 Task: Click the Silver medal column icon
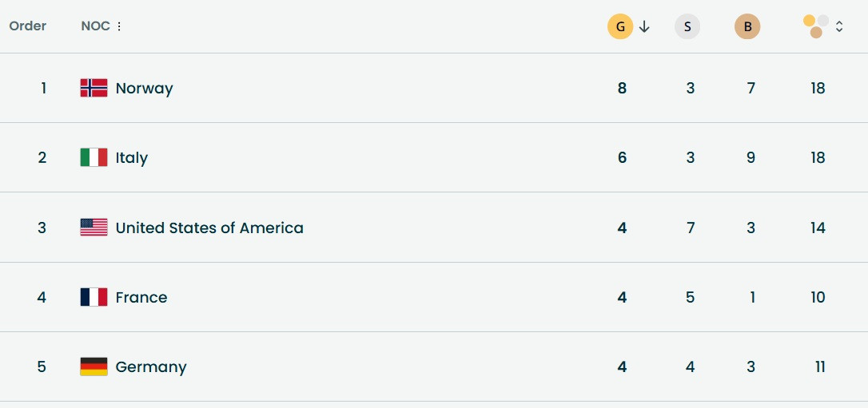pos(687,27)
